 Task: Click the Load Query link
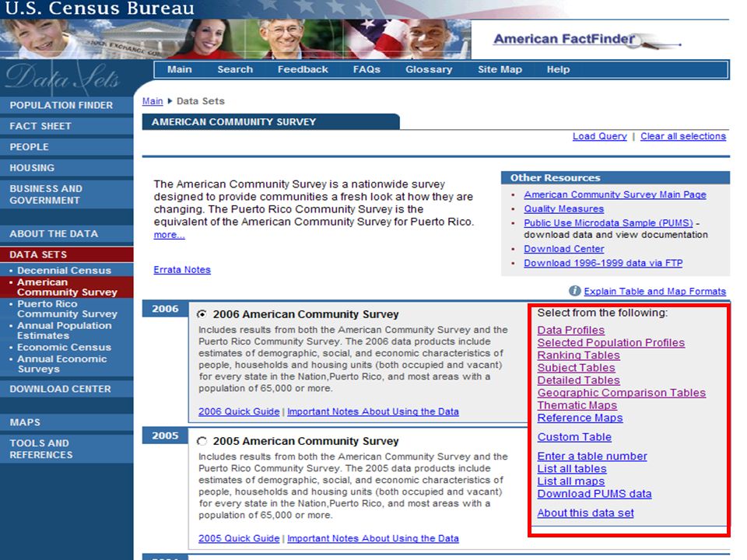click(x=599, y=136)
